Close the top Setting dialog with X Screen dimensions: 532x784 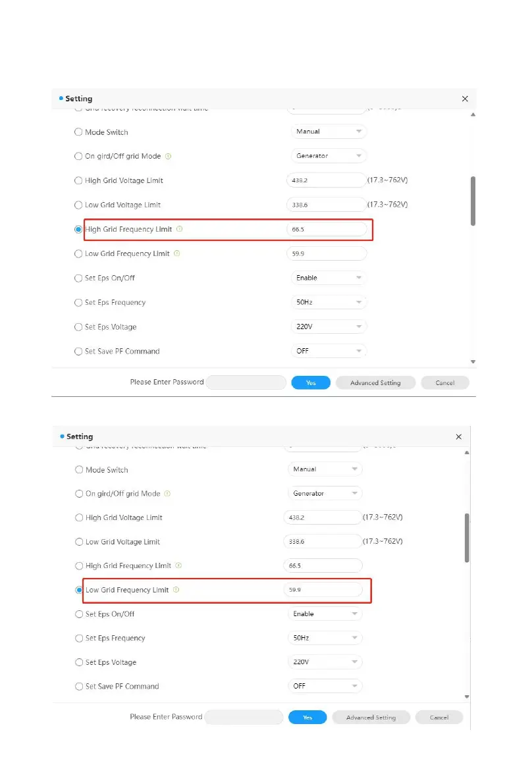pos(465,99)
